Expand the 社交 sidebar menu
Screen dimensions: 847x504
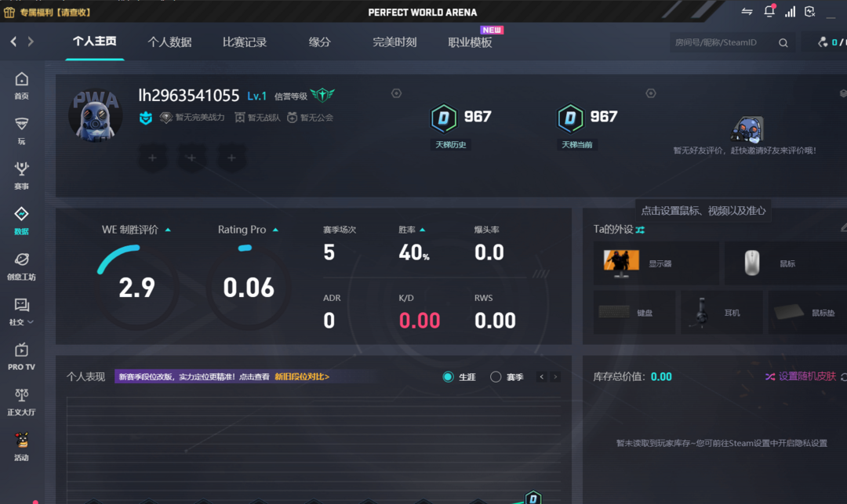[21, 310]
